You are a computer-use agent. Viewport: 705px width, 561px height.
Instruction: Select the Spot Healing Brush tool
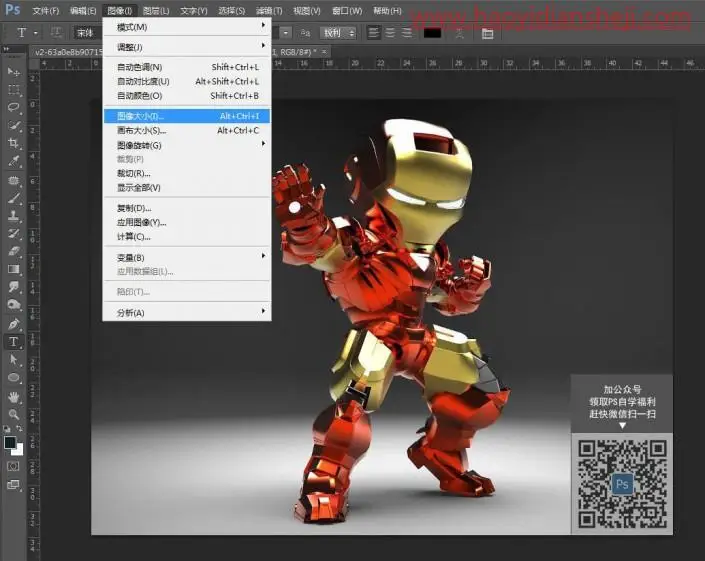[13, 180]
